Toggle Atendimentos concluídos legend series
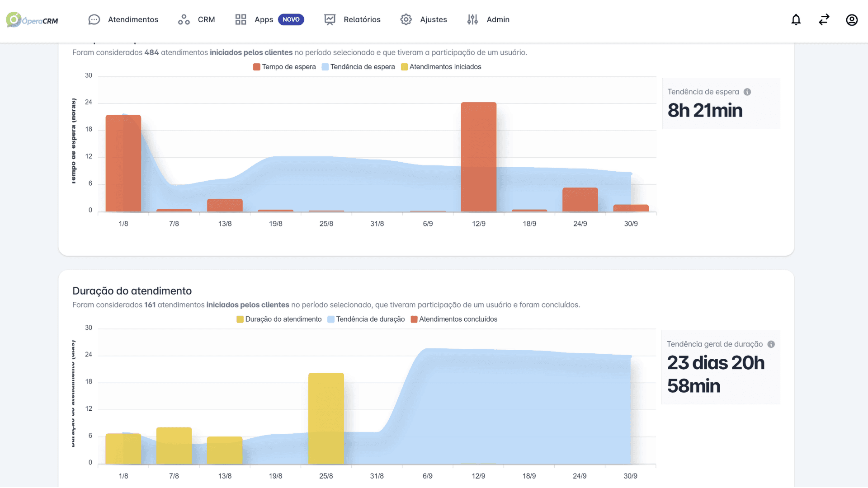The height and width of the screenshot is (488, 868). [x=454, y=319]
